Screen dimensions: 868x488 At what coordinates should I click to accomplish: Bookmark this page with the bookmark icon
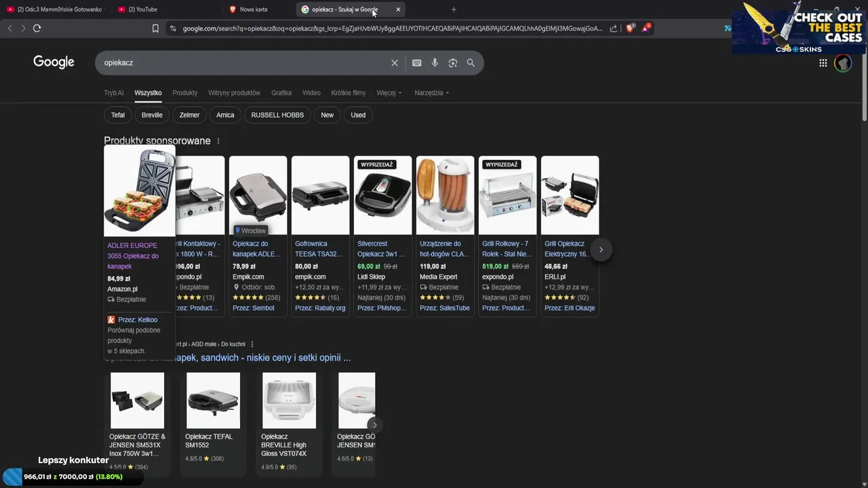155,28
